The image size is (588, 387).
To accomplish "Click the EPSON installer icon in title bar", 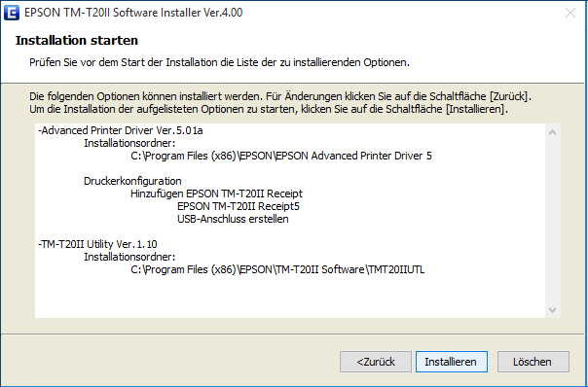I will point(12,13).
